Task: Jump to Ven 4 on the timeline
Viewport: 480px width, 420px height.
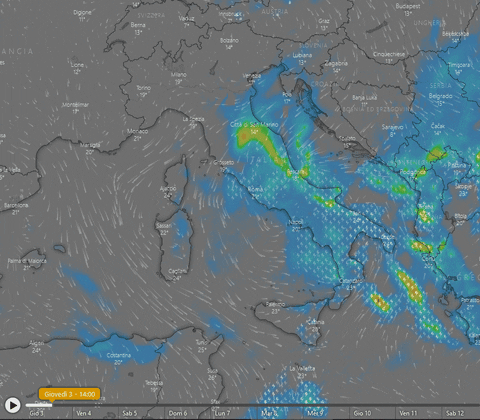Action: [x=84, y=413]
